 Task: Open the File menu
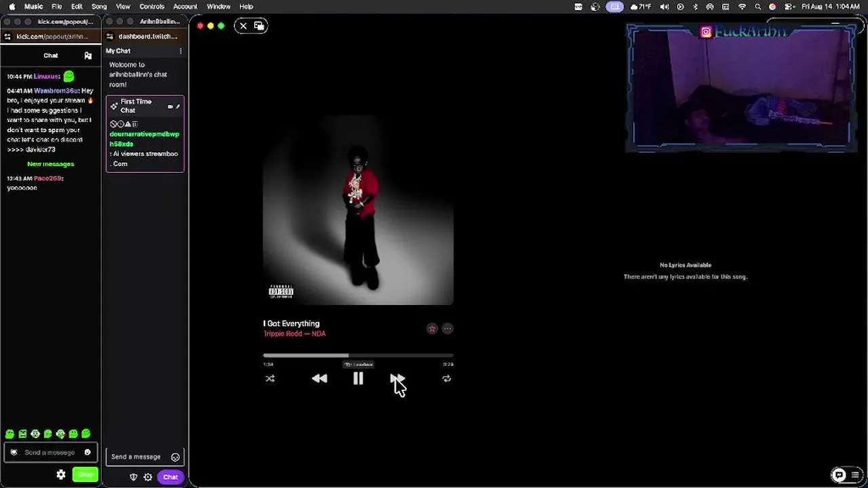[57, 7]
